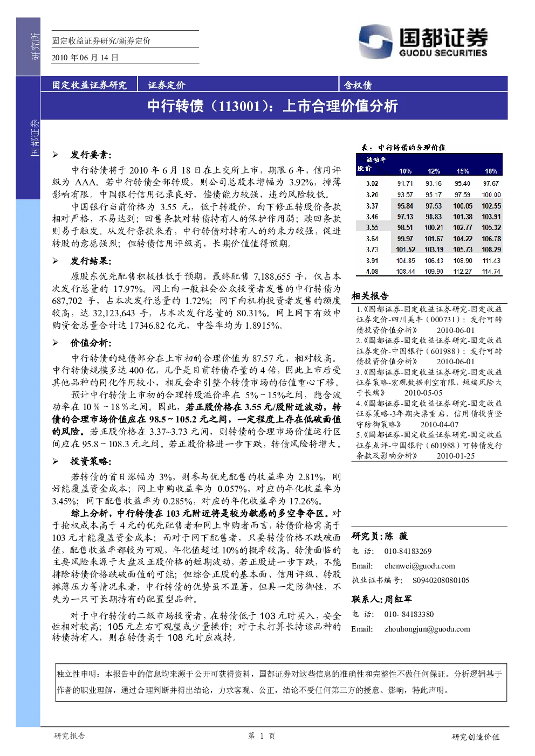
Task: Click the Guodu Securities logo emblem
Action: tap(376, 41)
